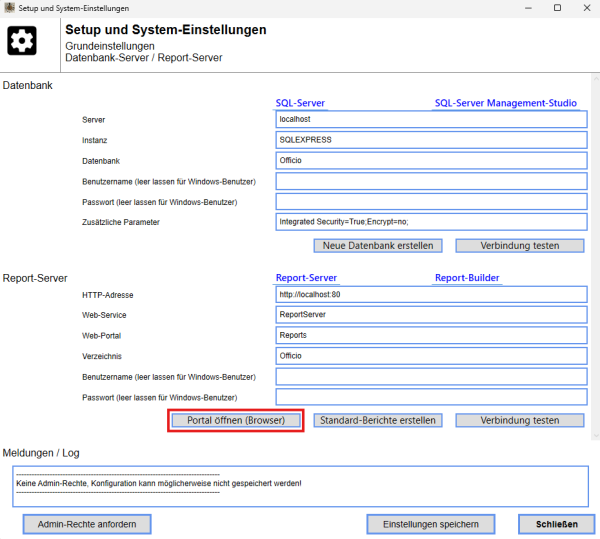600x539 pixels.
Task: Click the app icon in title bar
Action: (9, 8)
